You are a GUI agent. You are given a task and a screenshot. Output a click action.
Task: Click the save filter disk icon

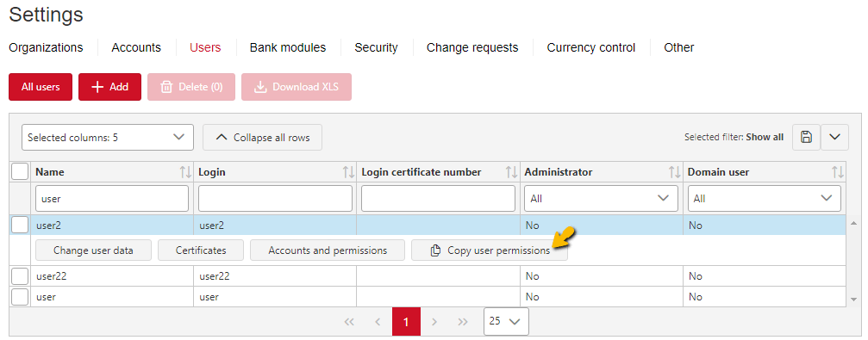pyautogui.click(x=806, y=137)
